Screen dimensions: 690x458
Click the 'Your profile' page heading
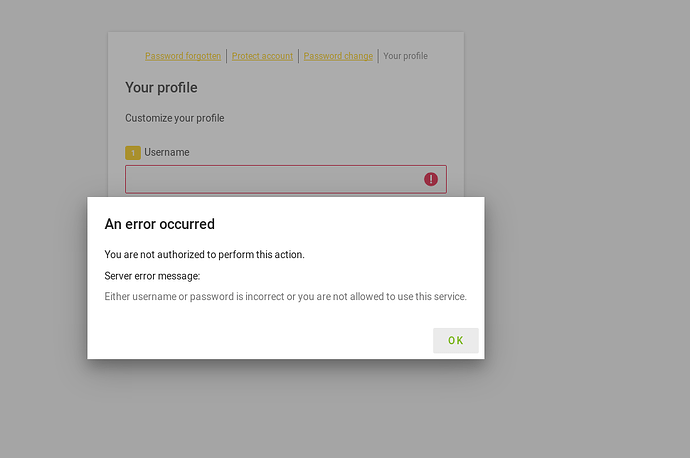click(x=161, y=87)
